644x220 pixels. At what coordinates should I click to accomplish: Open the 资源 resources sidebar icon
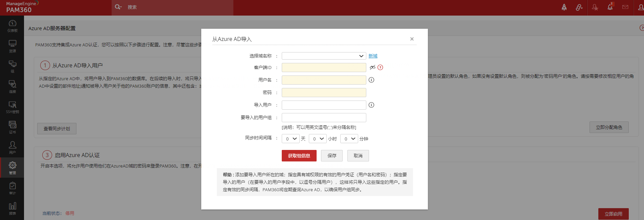pyautogui.click(x=12, y=46)
